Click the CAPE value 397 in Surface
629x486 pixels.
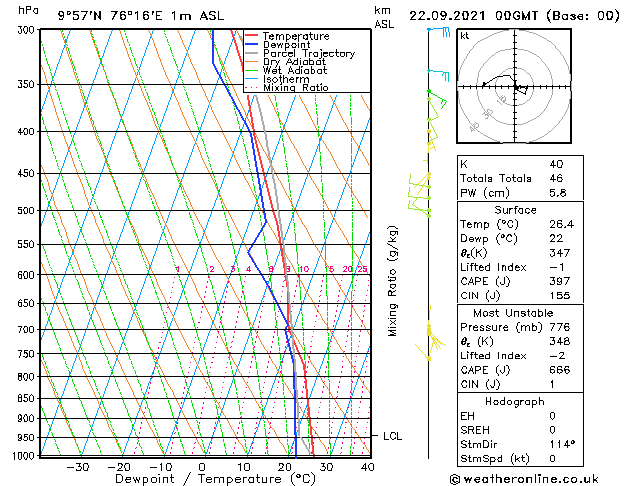559,281
